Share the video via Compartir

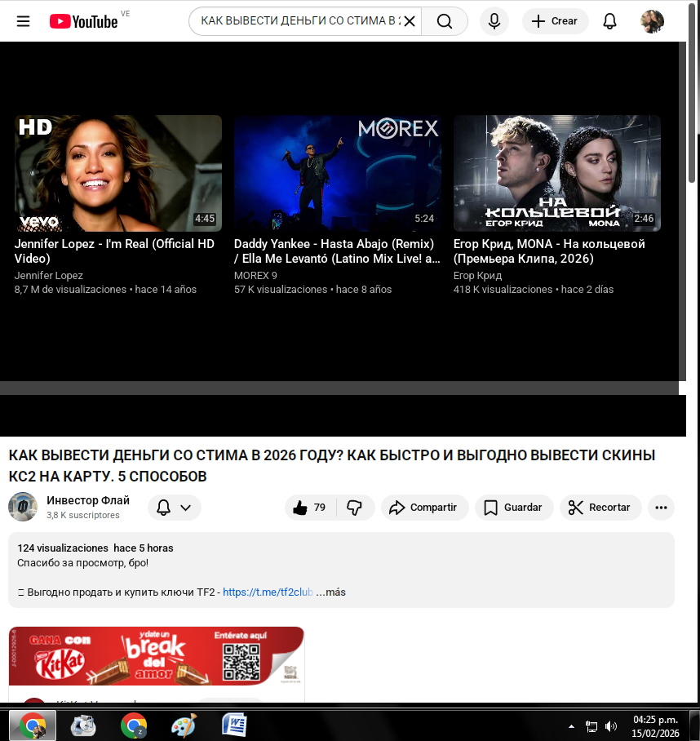click(x=424, y=508)
